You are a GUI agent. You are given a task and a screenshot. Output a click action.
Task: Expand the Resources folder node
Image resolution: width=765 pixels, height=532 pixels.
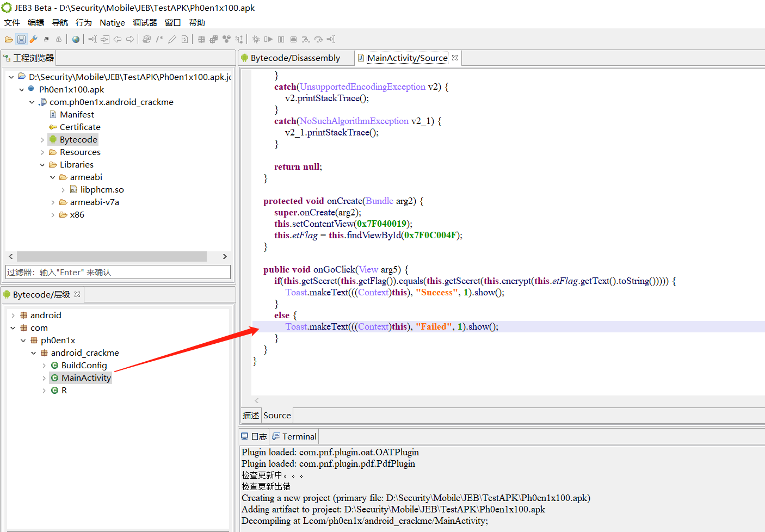coord(42,152)
